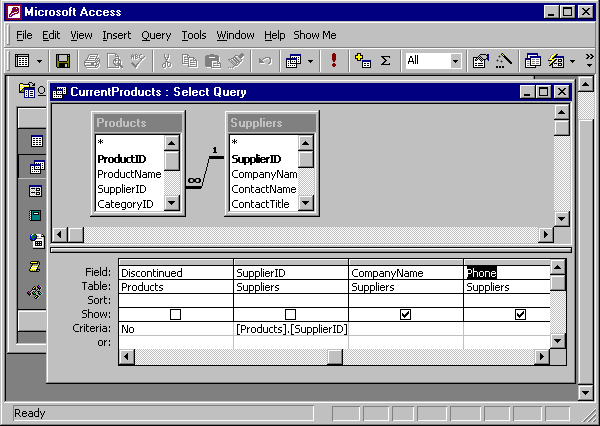Select ProductName field in Products table
This screenshot has height=426, width=600.
coord(129,174)
